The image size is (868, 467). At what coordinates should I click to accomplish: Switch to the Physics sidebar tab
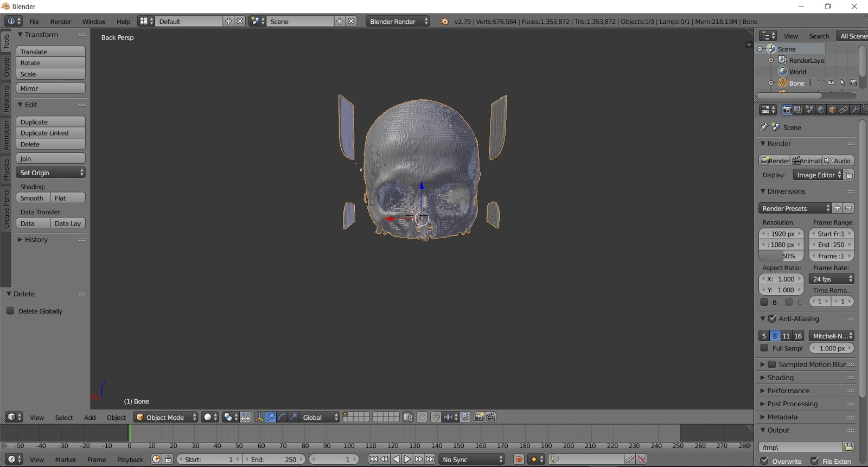coord(6,169)
